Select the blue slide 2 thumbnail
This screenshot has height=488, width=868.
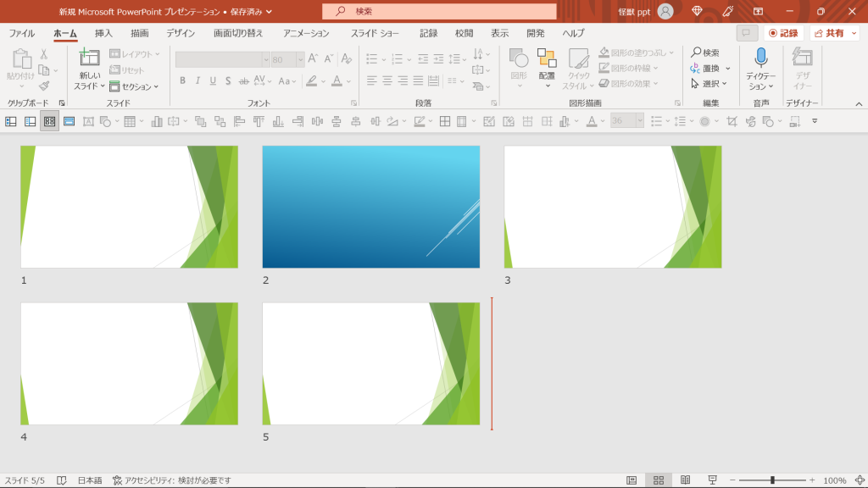(x=370, y=207)
